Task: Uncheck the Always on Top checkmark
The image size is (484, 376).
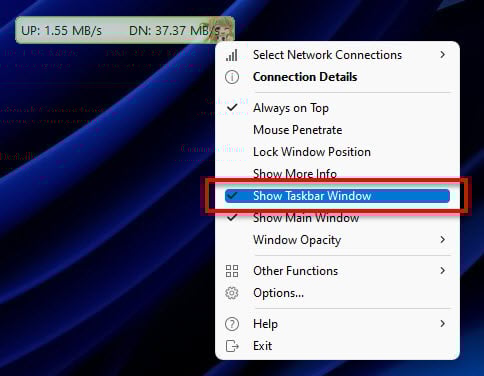Action: 232,108
